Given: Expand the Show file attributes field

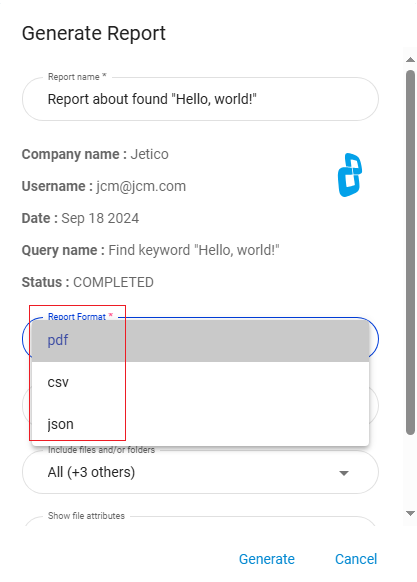Looking at the screenshot, I should [200, 521].
